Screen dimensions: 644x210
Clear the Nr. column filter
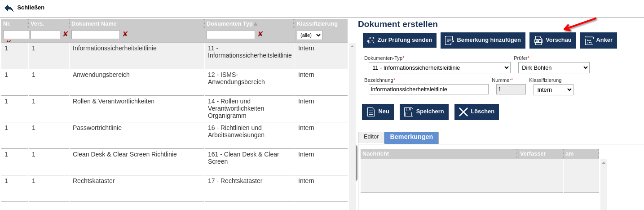point(9,41)
